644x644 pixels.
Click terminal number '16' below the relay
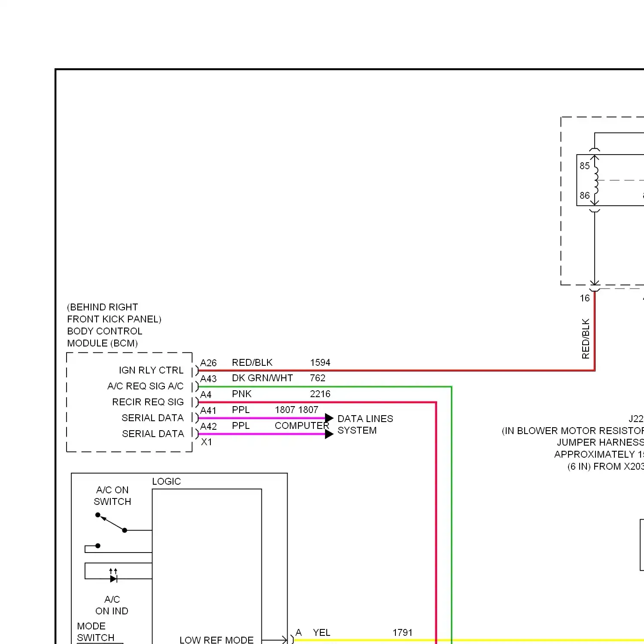tap(585, 298)
